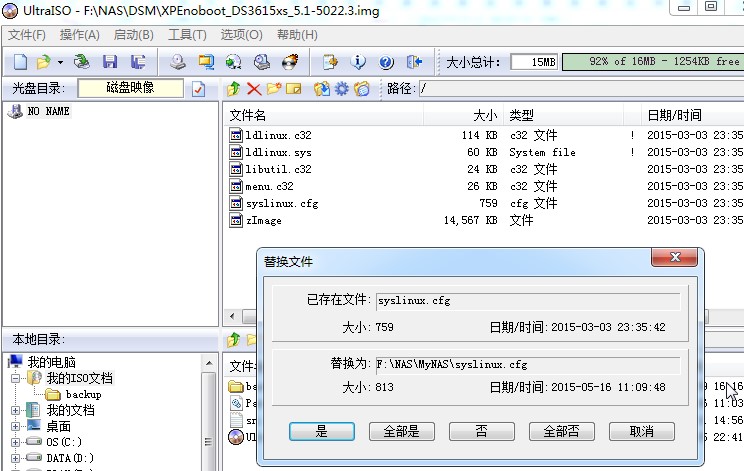
Task: Click the local tree scrollbar up arrow
Action: (x=209, y=363)
